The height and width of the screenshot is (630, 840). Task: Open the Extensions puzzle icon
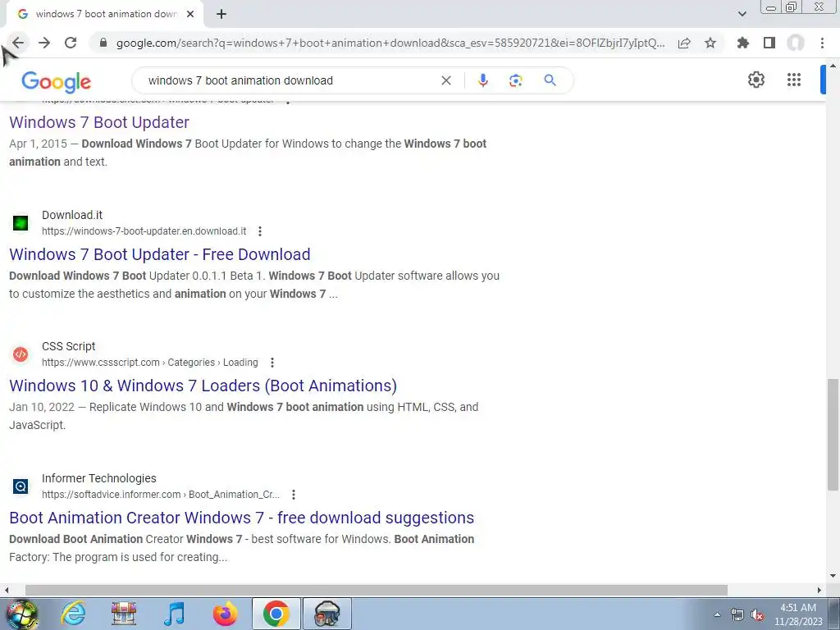(x=743, y=43)
